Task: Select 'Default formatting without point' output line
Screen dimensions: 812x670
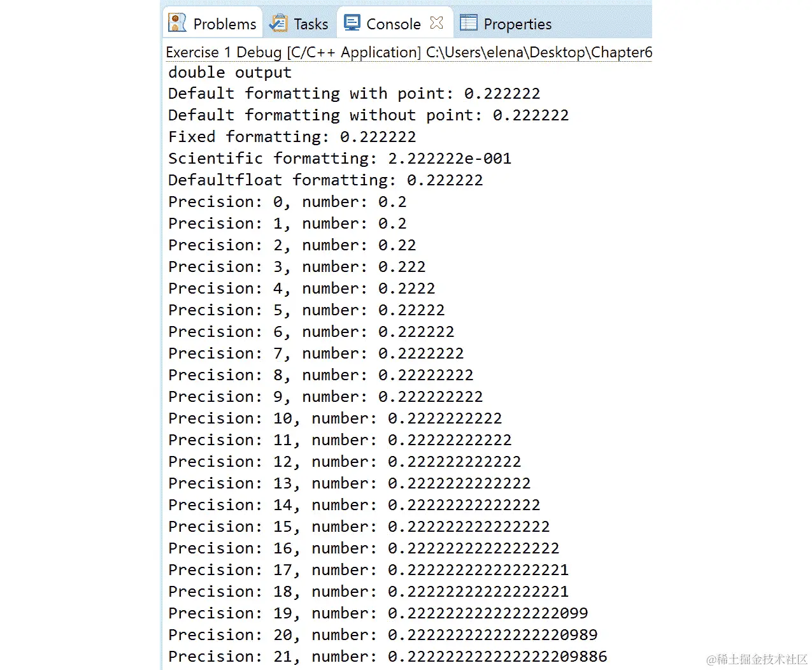Action: tap(369, 115)
